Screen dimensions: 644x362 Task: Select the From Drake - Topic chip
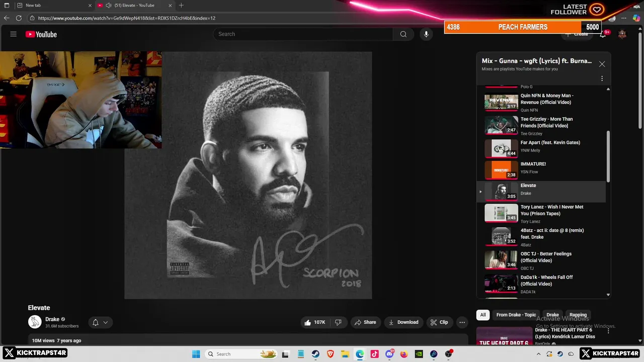point(516,315)
